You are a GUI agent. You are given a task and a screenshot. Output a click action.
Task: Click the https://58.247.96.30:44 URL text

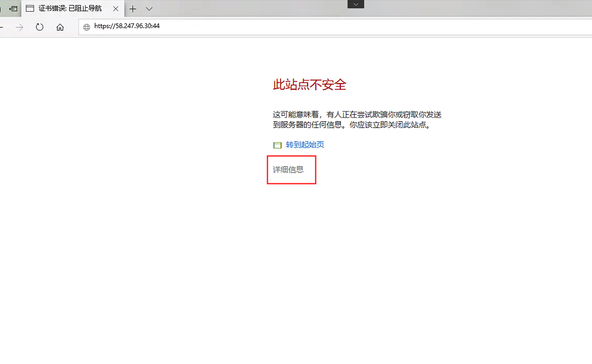point(126,26)
